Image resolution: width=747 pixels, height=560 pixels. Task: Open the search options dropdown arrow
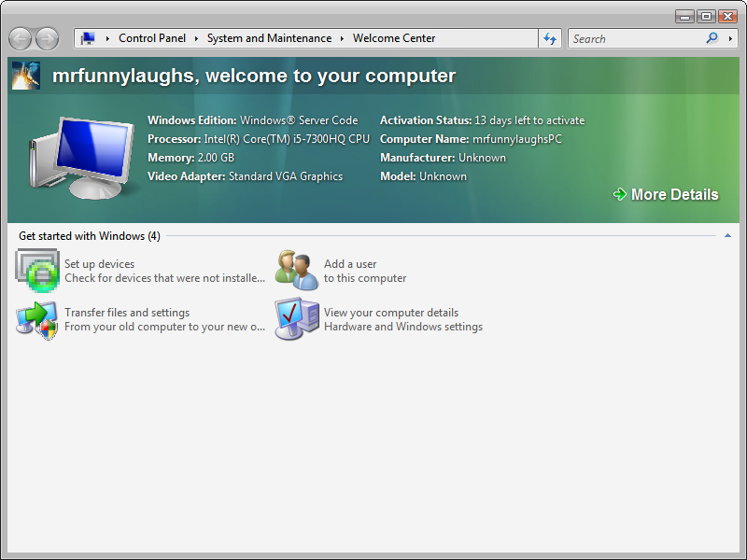click(x=730, y=38)
